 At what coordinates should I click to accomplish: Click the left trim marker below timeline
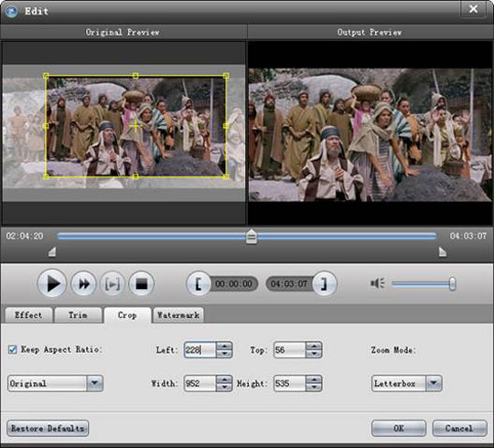click(x=52, y=251)
